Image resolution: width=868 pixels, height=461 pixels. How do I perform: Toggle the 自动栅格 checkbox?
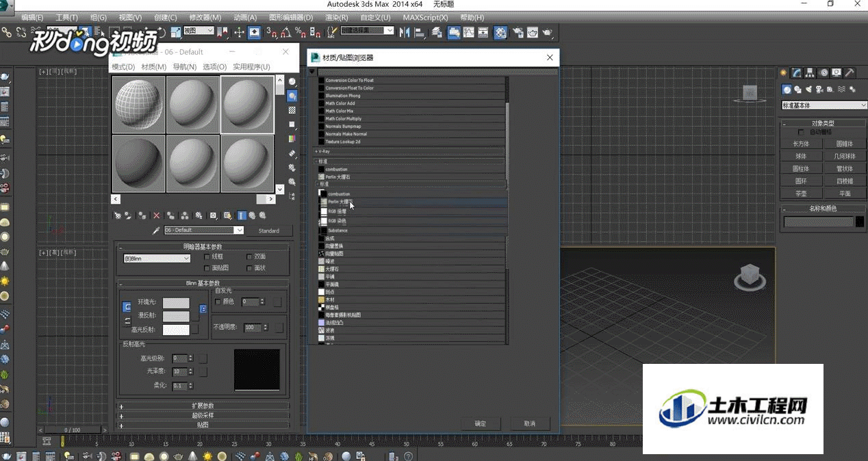[802, 132]
